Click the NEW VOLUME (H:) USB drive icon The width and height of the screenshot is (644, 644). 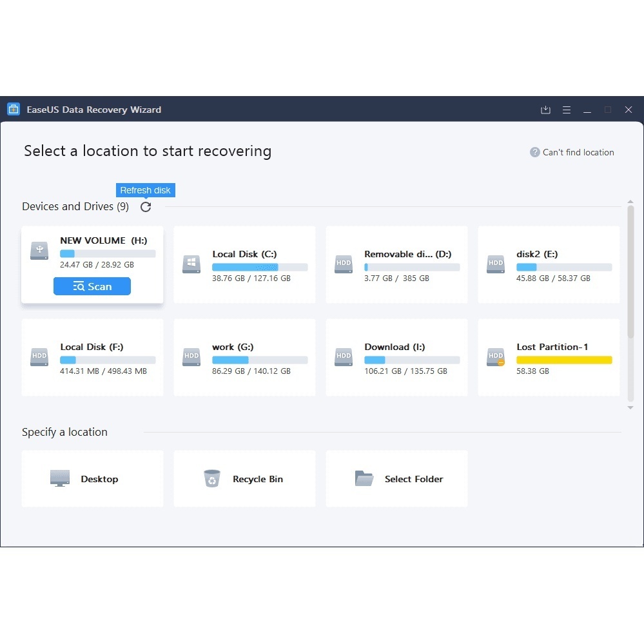pos(39,250)
